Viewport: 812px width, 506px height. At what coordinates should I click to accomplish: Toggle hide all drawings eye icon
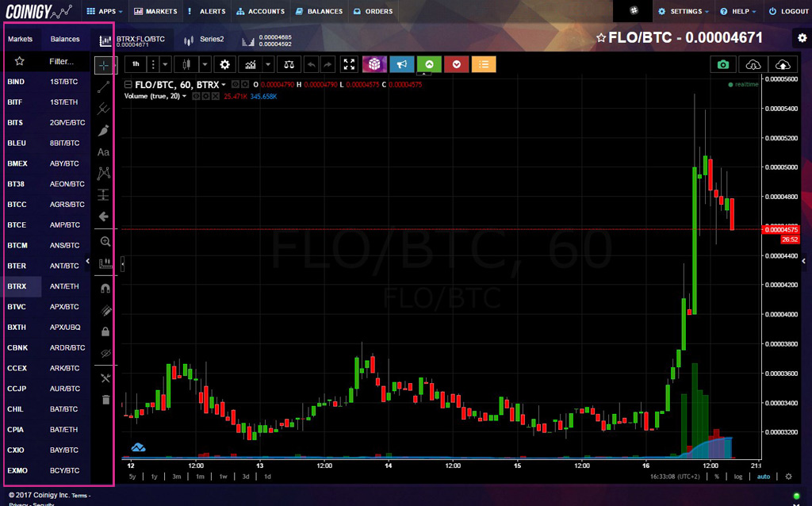(105, 353)
